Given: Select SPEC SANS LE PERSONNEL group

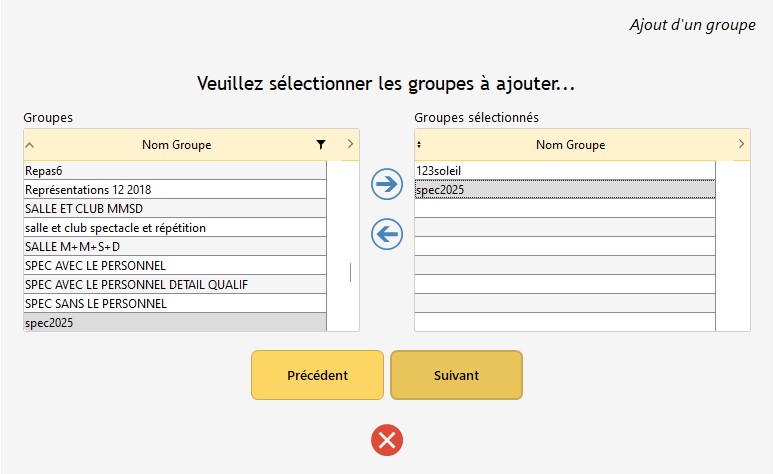Looking at the screenshot, I should tap(175, 304).
